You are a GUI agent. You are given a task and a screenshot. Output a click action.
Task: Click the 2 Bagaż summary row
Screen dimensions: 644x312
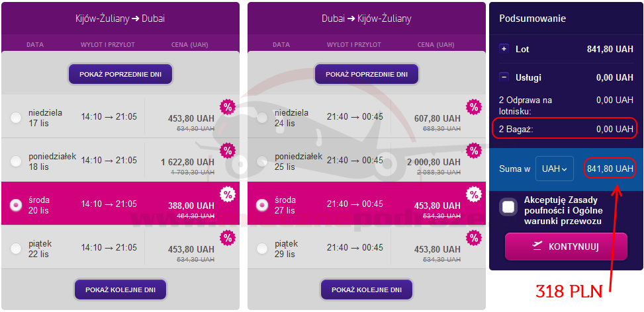pyautogui.click(x=566, y=130)
